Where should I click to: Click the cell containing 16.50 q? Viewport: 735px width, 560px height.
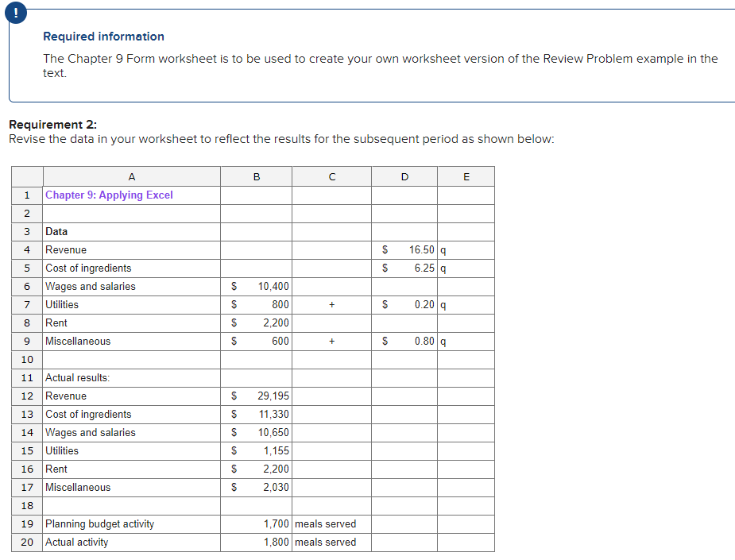[x=404, y=249]
